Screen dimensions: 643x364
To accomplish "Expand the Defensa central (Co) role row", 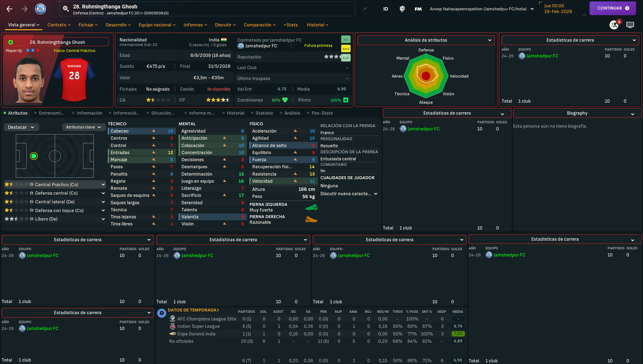I will 55,193.
